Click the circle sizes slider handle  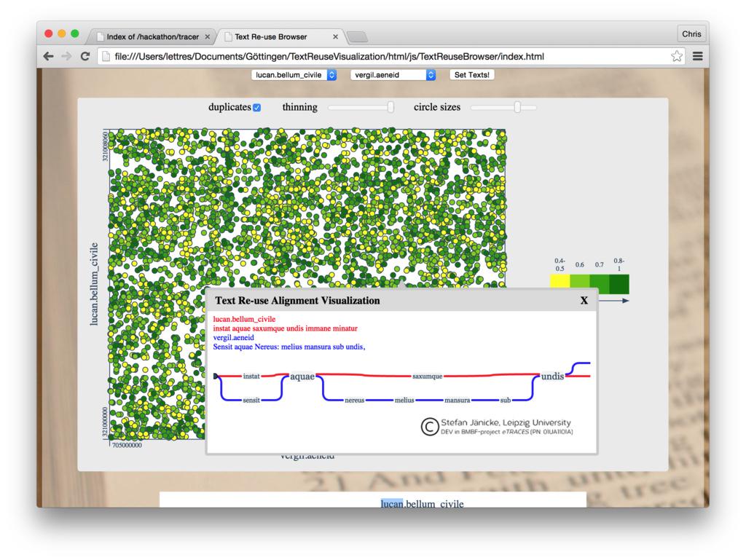517,108
